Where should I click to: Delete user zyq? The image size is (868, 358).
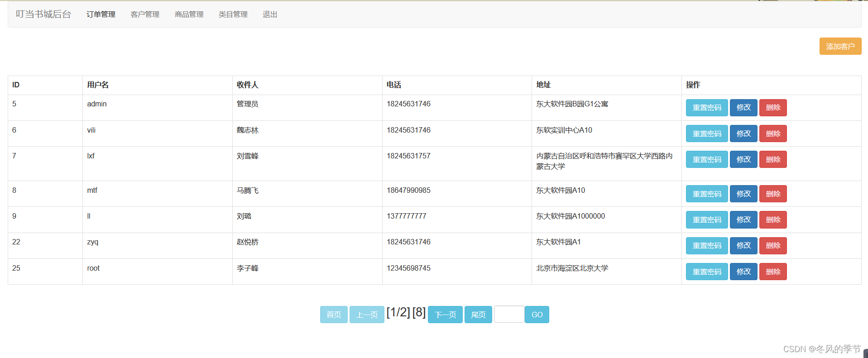pyautogui.click(x=773, y=246)
